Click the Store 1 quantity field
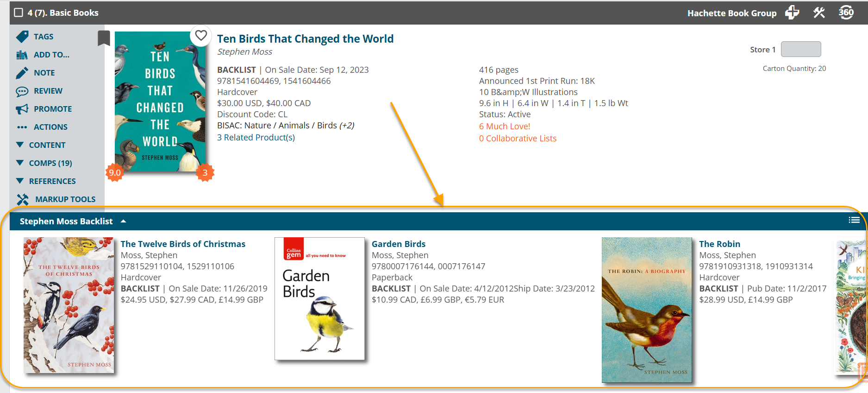868x393 pixels. click(x=801, y=49)
